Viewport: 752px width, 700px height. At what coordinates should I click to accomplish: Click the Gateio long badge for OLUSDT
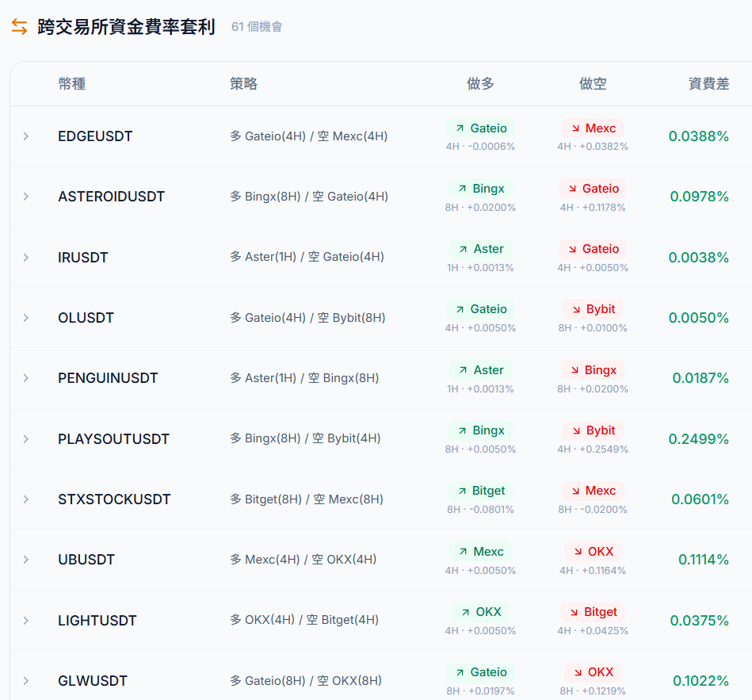point(480,309)
